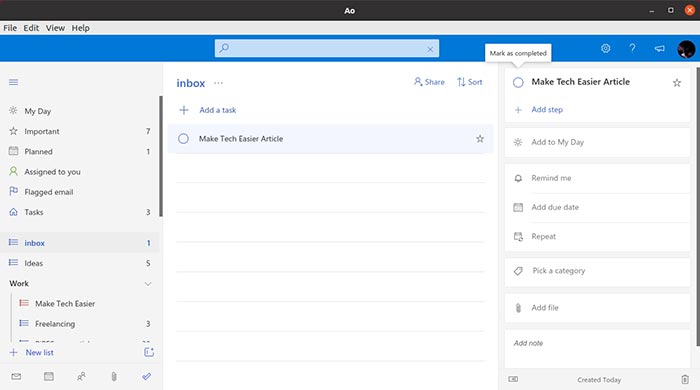Viewport: 700px width, 390px height.
Task: Open the Help menu
Action: pos(80,28)
